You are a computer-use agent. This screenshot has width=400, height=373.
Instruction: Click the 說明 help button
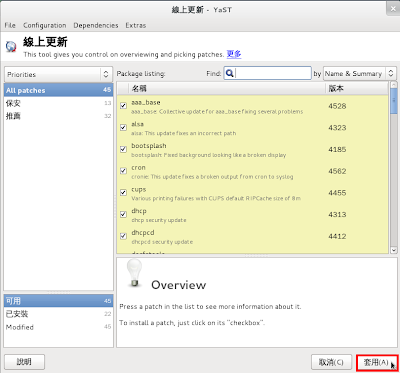tap(24, 362)
